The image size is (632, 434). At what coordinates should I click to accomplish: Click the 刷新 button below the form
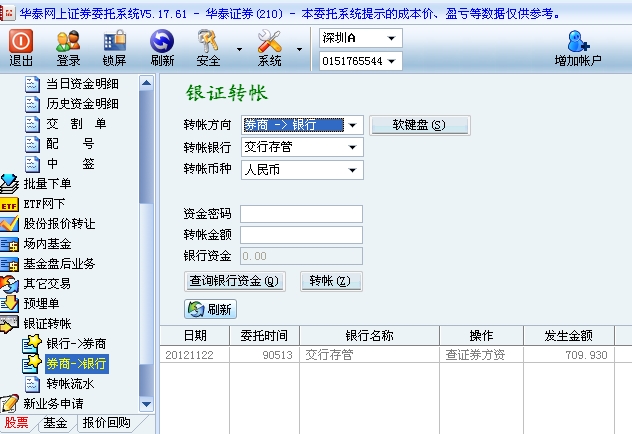(210, 309)
